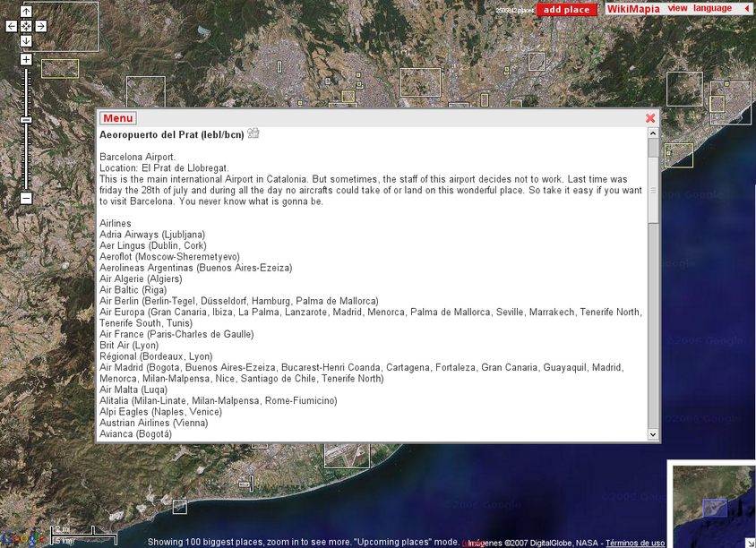Click the blue viewport box in overview minimap
The height and width of the screenshot is (548, 756).
pos(715,508)
